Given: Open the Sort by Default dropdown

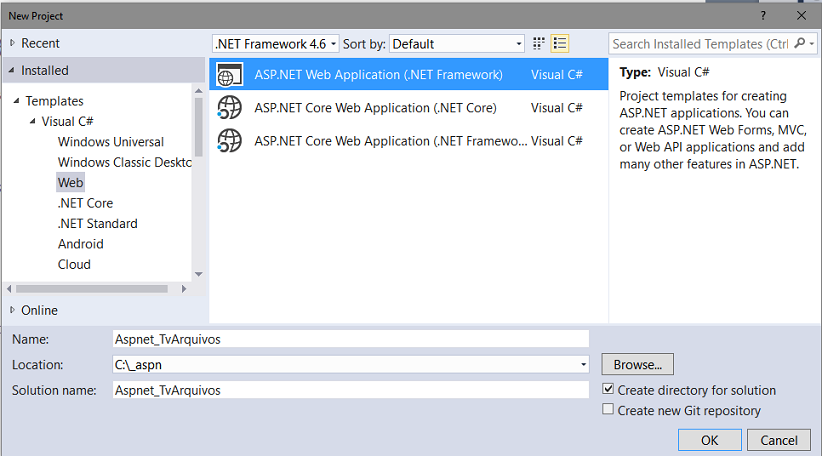Looking at the screenshot, I should coord(457,44).
